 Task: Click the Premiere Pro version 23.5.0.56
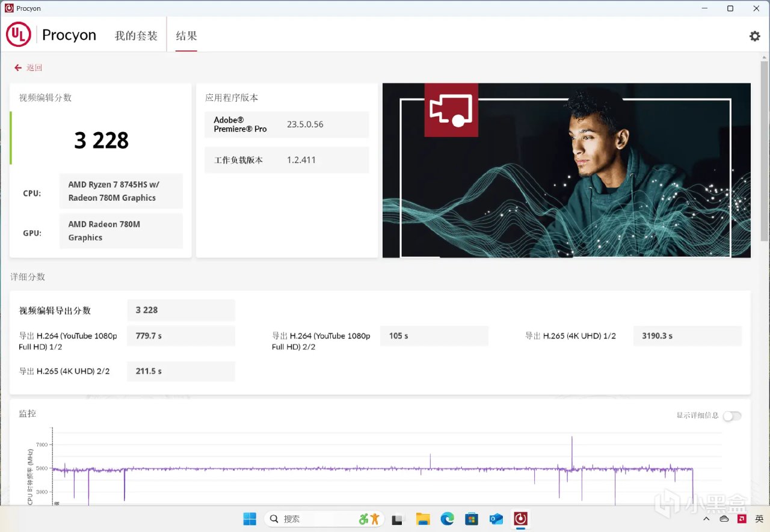point(305,124)
